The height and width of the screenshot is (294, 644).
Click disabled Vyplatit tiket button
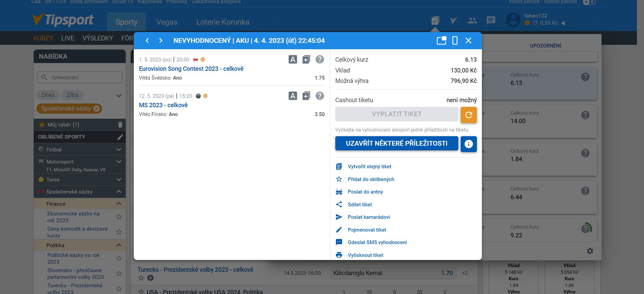click(x=397, y=114)
